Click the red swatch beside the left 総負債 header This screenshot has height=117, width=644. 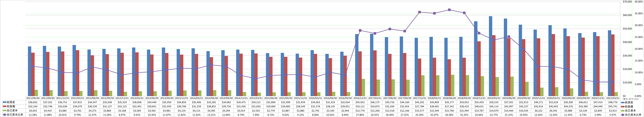4,107
